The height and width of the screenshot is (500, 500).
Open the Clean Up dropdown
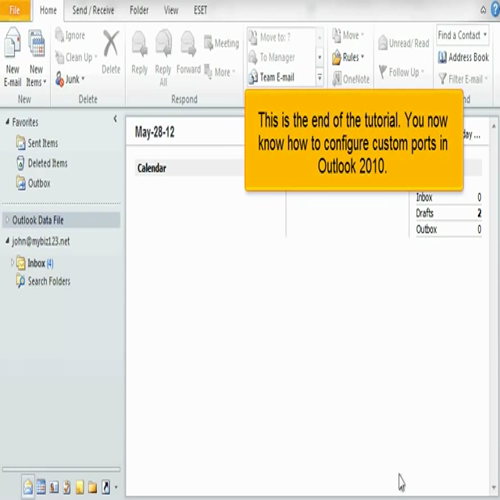[76, 57]
